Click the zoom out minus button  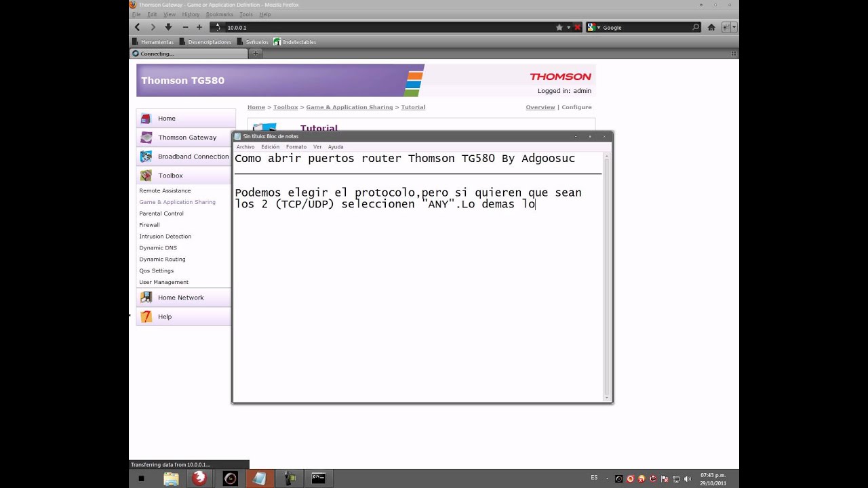pos(185,27)
